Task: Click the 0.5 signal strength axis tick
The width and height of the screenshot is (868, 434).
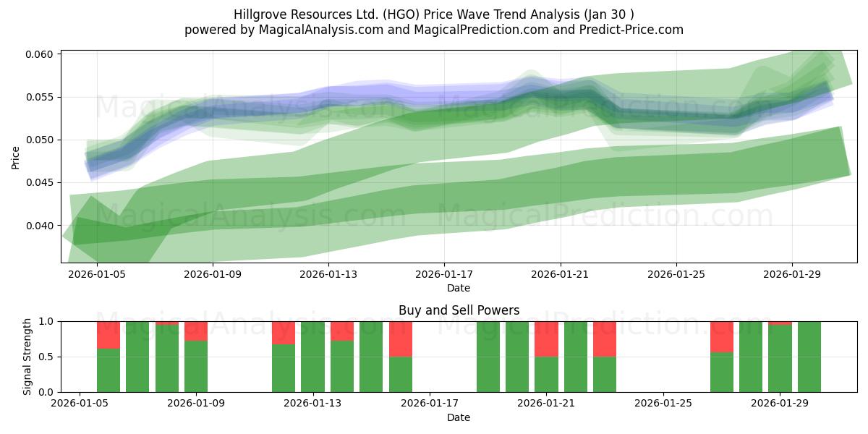Action: pyautogui.click(x=47, y=357)
